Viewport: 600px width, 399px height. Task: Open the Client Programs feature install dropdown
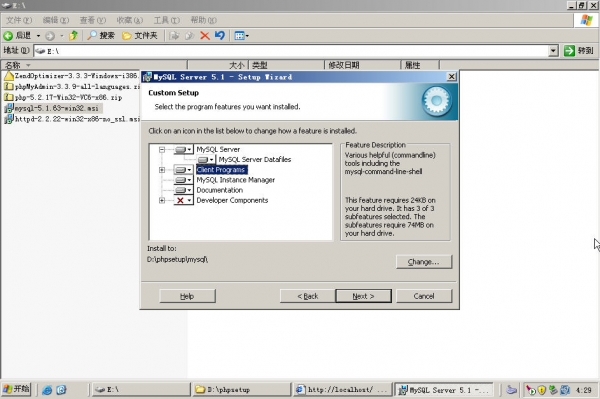pyautogui.click(x=184, y=170)
